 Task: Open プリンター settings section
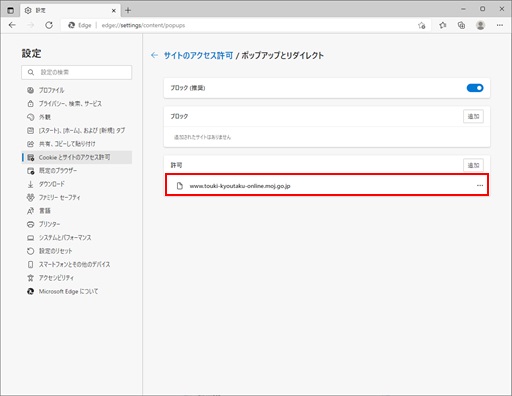tap(77, 224)
